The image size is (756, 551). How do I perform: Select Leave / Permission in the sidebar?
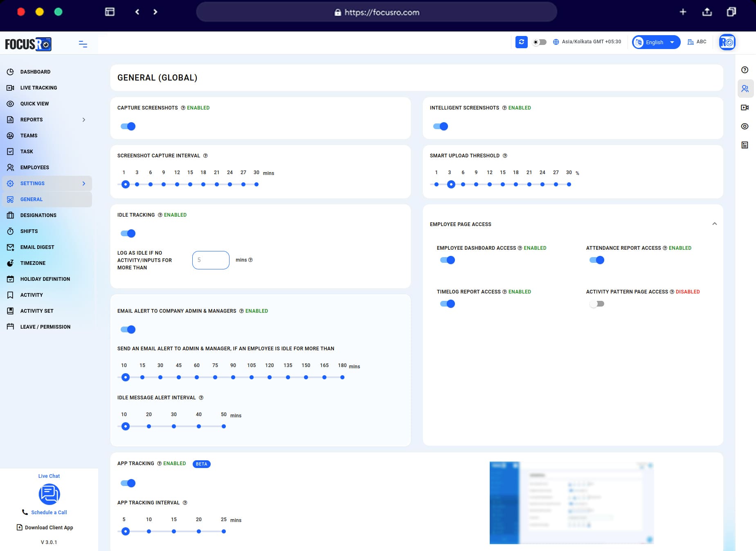pos(45,327)
